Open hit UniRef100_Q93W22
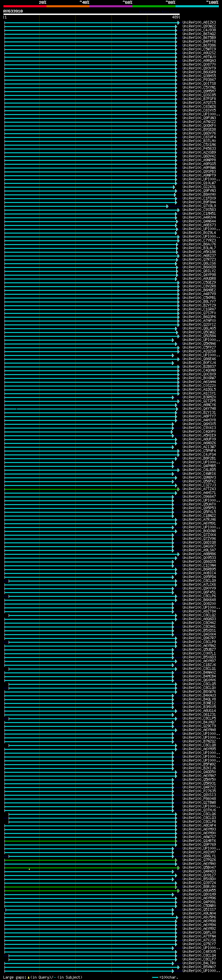This screenshot has width=222, height=980. pyautogui.click(x=199, y=26)
